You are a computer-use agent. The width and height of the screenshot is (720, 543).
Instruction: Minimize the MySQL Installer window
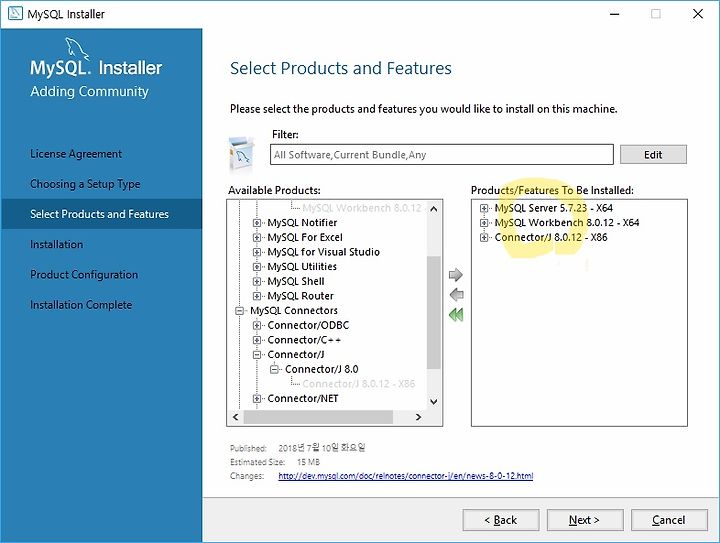pyautogui.click(x=614, y=14)
